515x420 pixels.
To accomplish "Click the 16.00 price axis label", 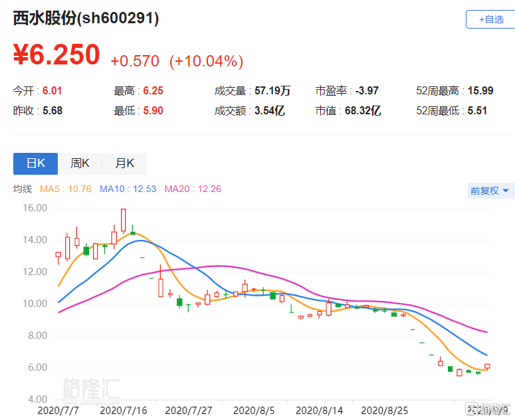I will coord(35,208).
